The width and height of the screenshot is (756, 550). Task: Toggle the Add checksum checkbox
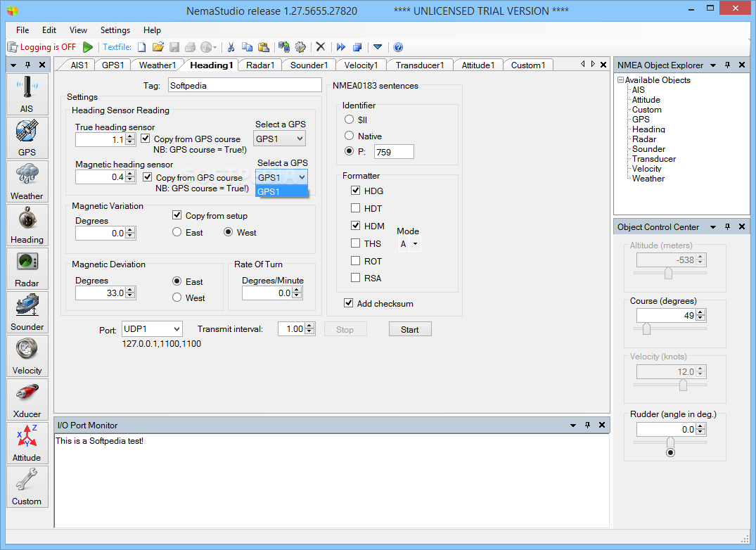[x=348, y=302]
